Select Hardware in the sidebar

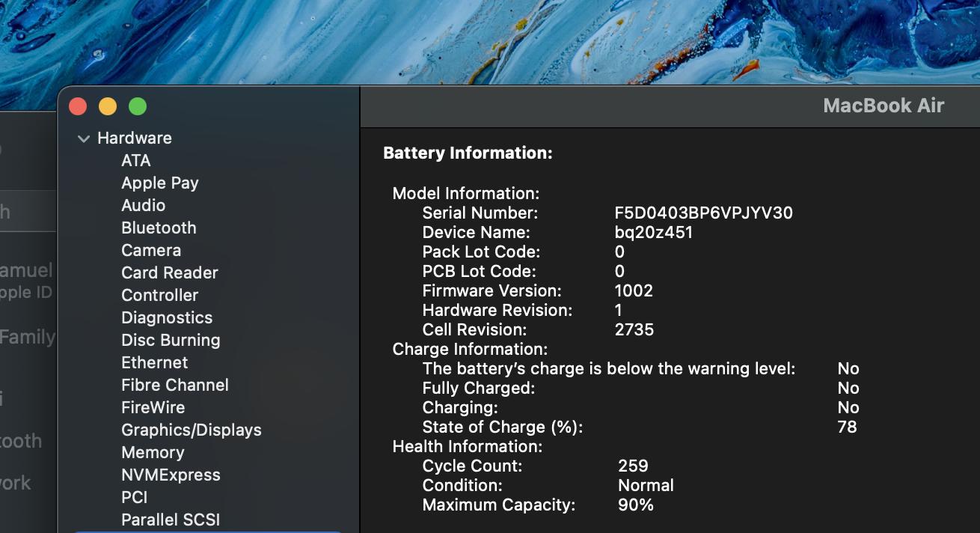[135, 138]
